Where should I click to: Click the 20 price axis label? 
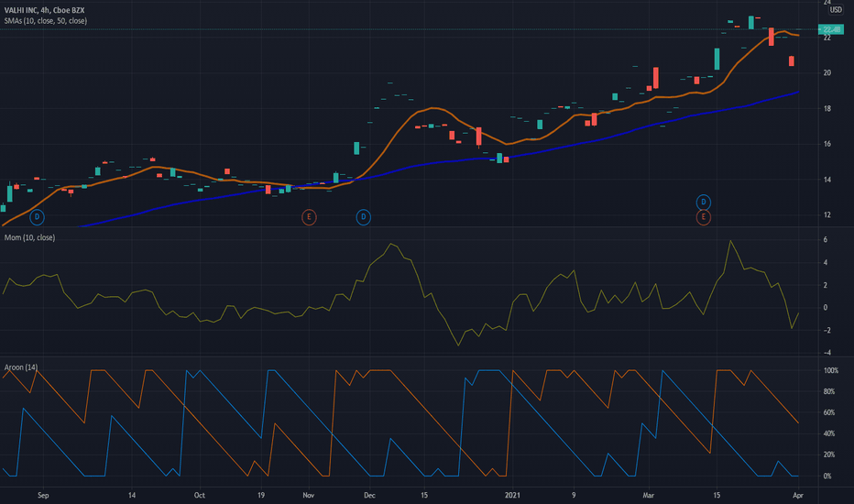[827, 73]
